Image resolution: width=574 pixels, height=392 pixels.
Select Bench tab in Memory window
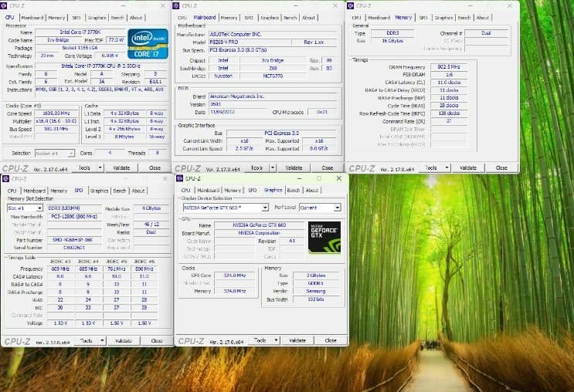pos(464,18)
